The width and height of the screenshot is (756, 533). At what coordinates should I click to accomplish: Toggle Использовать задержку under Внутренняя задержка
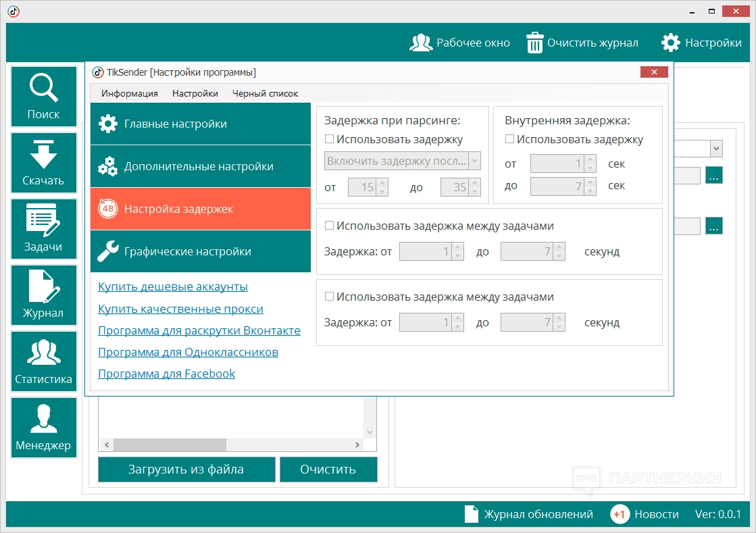tap(510, 140)
